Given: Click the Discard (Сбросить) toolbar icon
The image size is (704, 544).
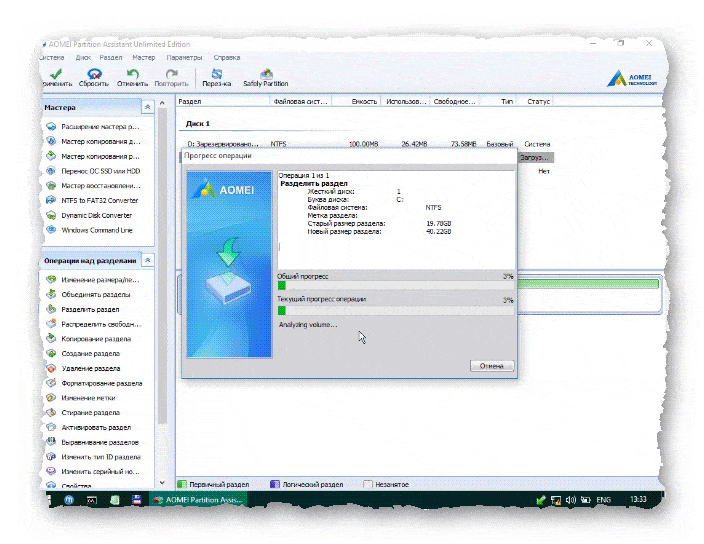Looking at the screenshot, I should pyautogui.click(x=94, y=77).
